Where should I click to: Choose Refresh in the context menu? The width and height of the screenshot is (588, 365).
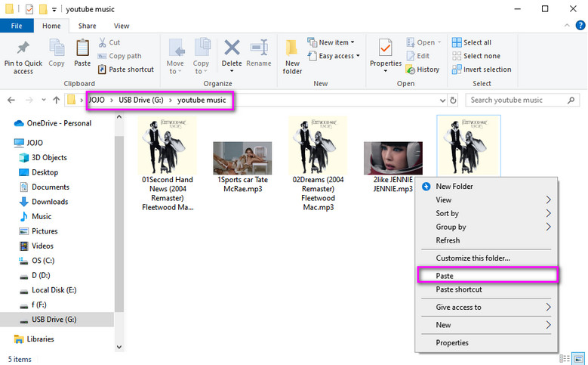[486, 240]
